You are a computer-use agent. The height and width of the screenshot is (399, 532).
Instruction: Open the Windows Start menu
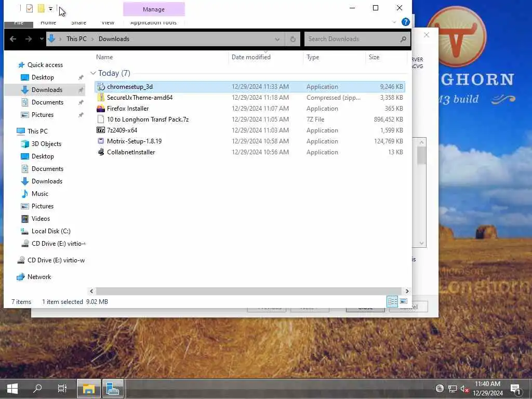[x=12, y=389]
